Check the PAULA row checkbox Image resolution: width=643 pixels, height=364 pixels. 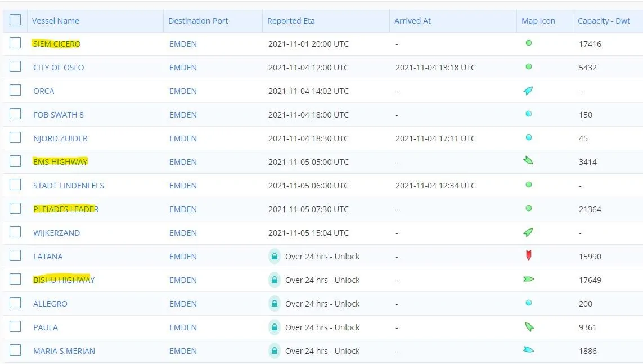(x=15, y=327)
